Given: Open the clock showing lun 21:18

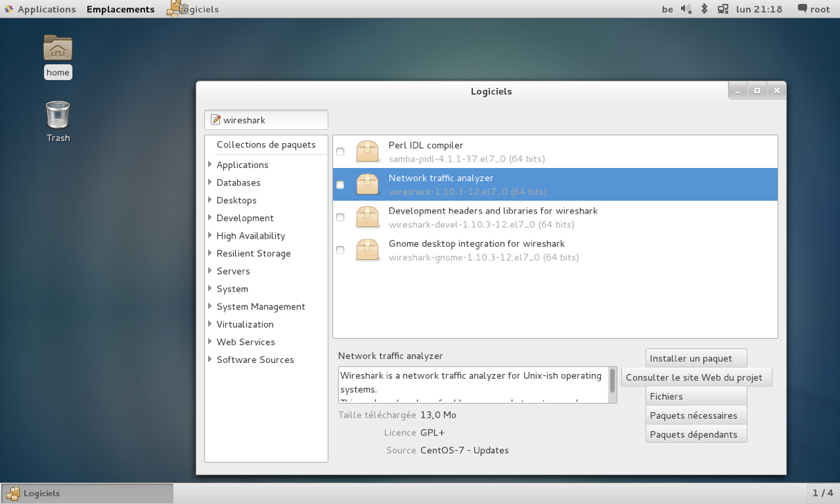Looking at the screenshot, I should click(x=759, y=9).
